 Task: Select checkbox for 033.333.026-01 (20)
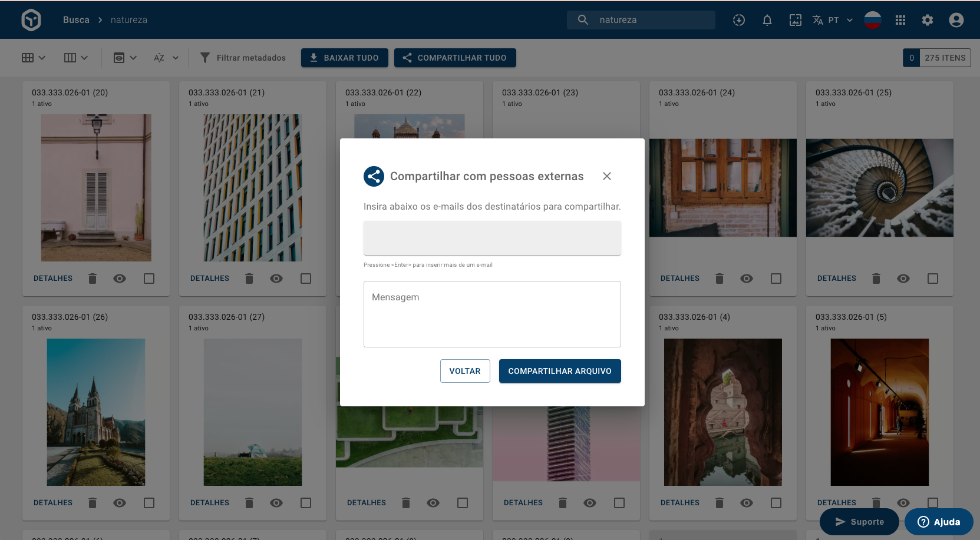point(149,279)
